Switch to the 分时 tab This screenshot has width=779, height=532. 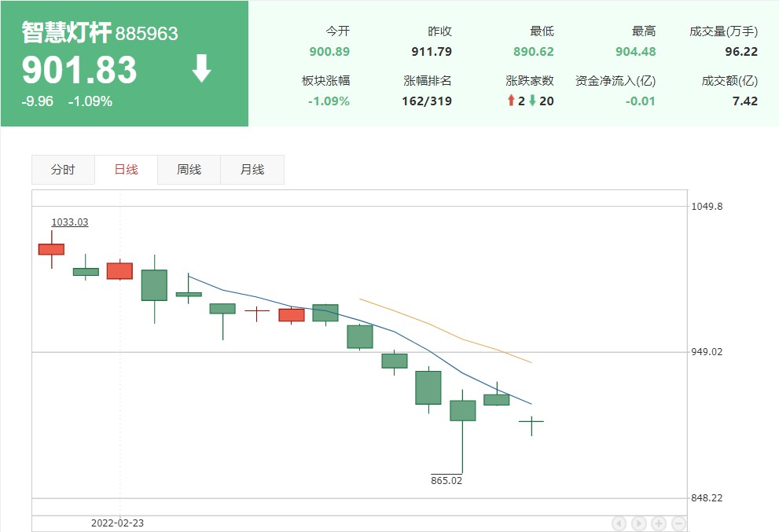tap(63, 170)
